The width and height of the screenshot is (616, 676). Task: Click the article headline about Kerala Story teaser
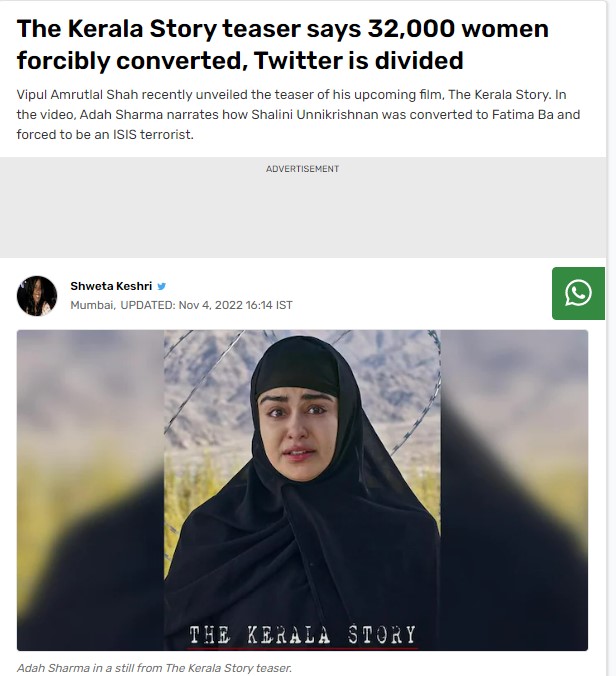[283, 44]
